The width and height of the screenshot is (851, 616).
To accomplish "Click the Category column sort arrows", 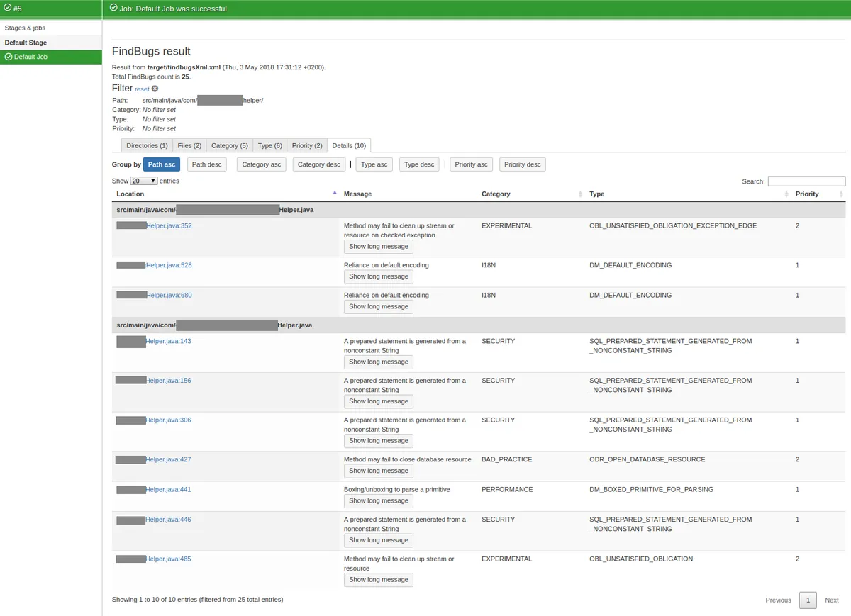I will [580, 194].
